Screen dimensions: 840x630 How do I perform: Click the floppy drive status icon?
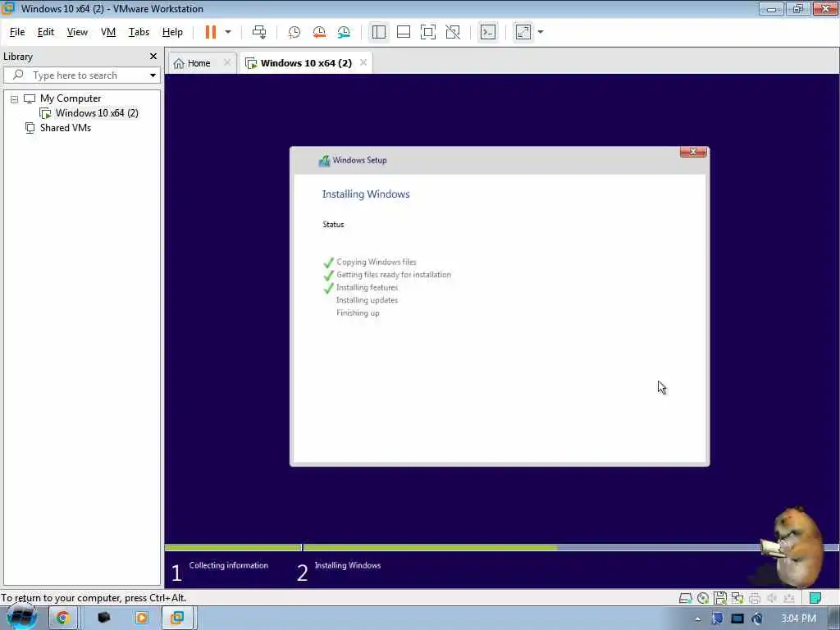720,598
